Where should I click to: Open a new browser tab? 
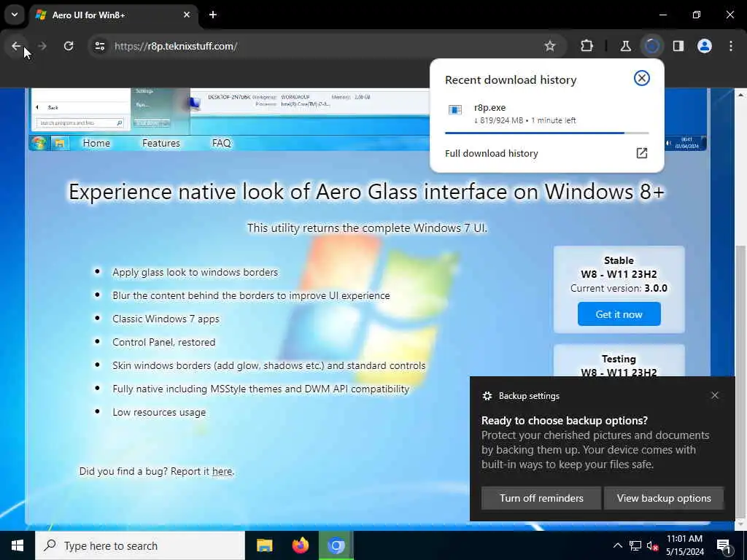pyautogui.click(x=213, y=15)
